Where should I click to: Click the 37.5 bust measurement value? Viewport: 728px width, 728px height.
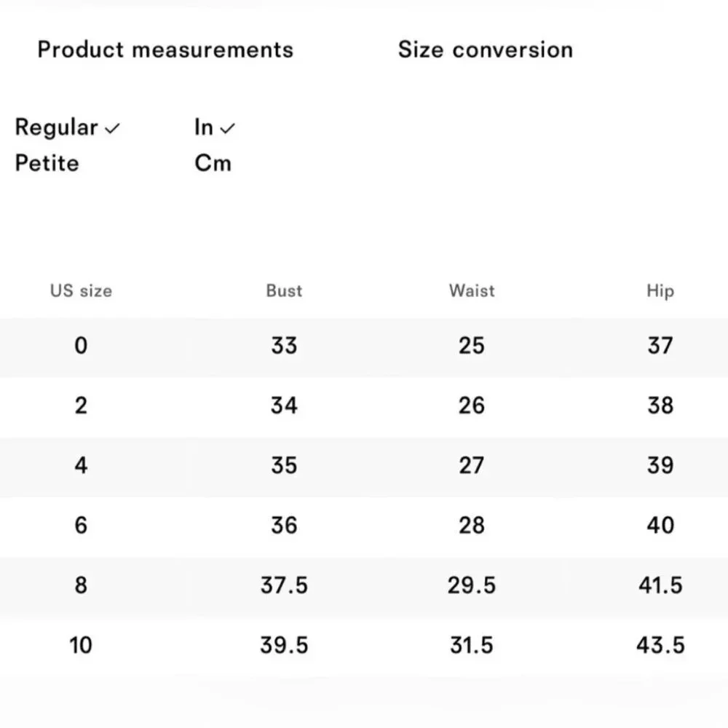pyautogui.click(x=284, y=585)
